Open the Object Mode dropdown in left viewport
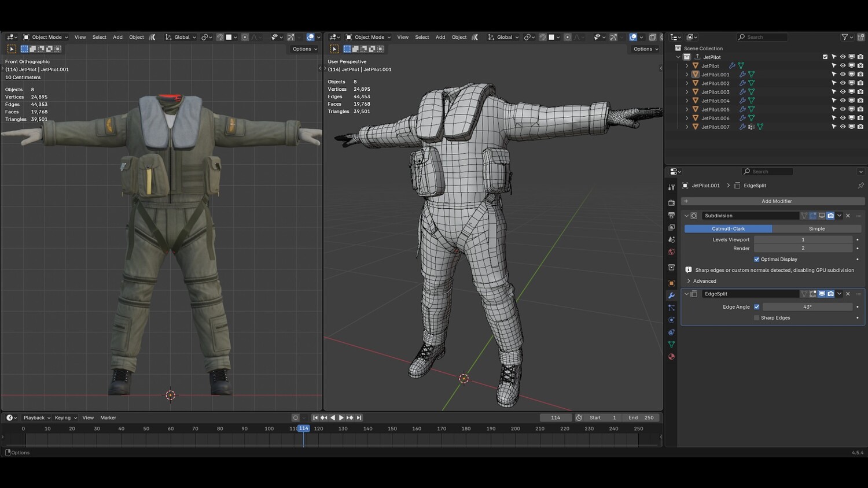The height and width of the screenshot is (488, 868). 46,37
